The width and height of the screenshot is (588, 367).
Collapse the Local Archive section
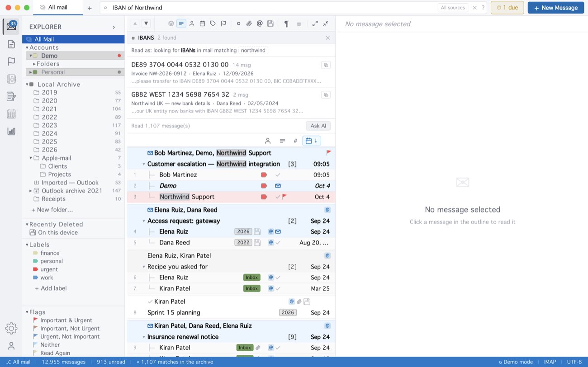(x=27, y=85)
